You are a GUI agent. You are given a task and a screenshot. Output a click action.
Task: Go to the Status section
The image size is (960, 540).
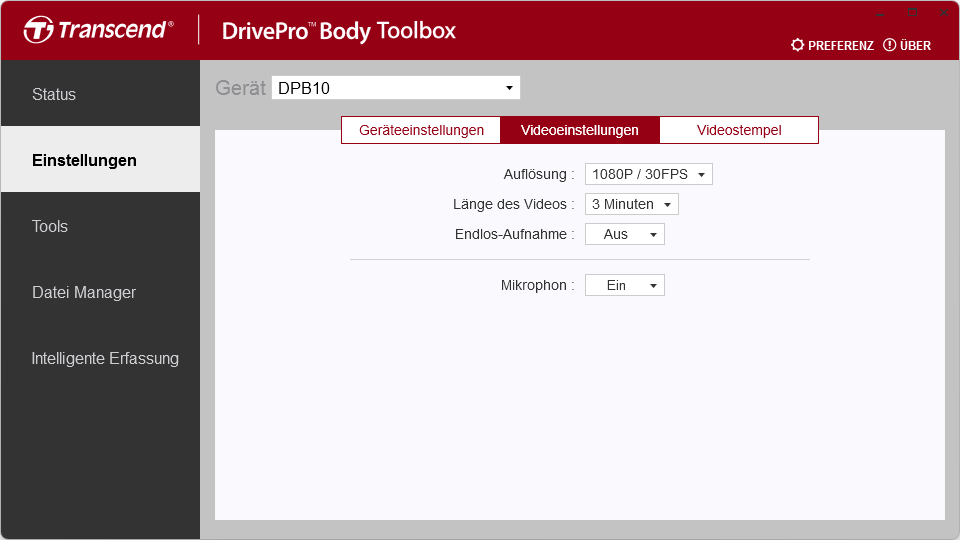100,94
